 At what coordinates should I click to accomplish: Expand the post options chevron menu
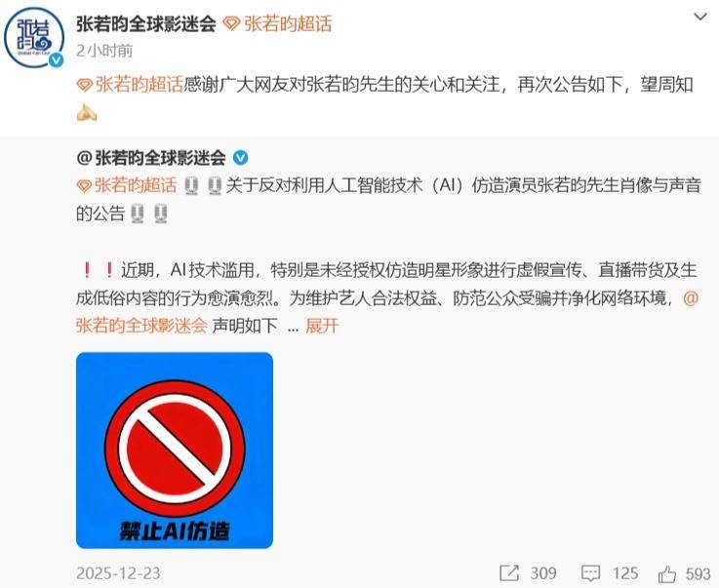pyautogui.click(x=700, y=18)
